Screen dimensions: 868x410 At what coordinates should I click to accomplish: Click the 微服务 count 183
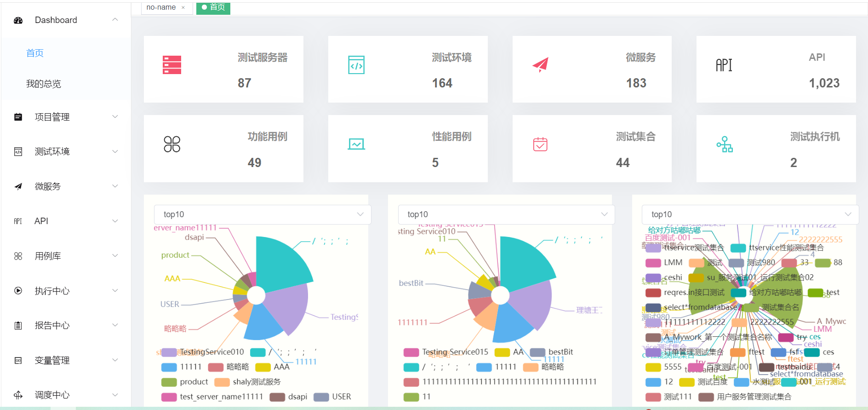pos(636,83)
